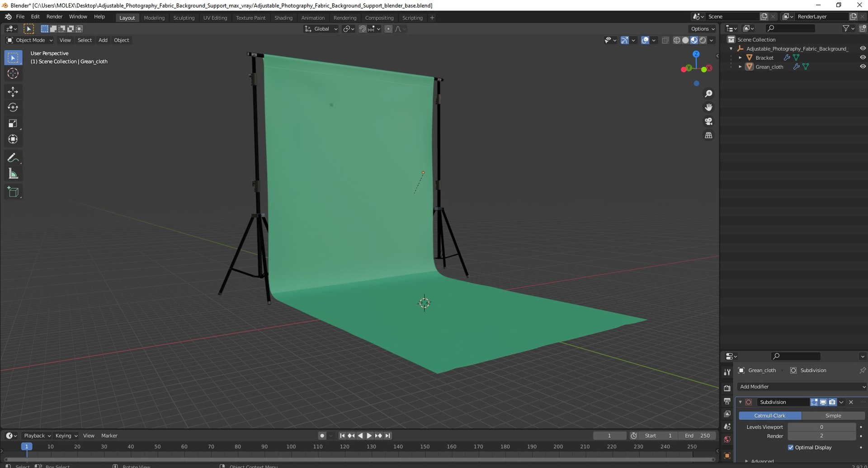Open the Object Mode dropdown
Screen dimensions: 868x468
click(x=29, y=40)
